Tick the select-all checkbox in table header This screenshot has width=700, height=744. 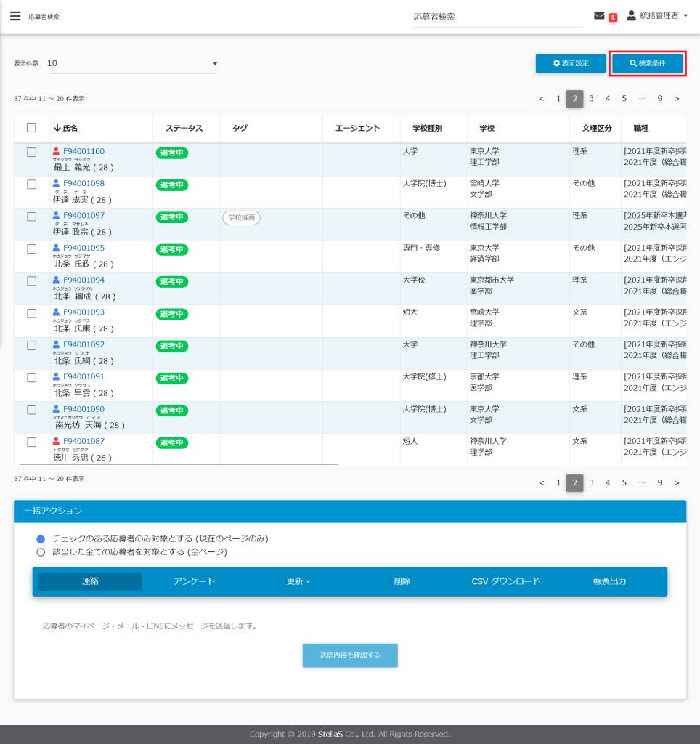tap(31, 128)
